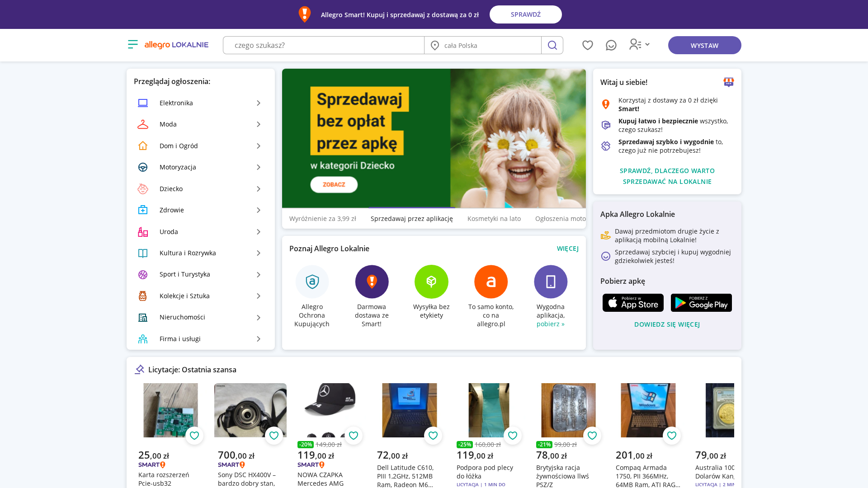This screenshot has width=868, height=488.
Task: Open Darmowa dostawa ze Smart icon
Action: click(372, 282)
